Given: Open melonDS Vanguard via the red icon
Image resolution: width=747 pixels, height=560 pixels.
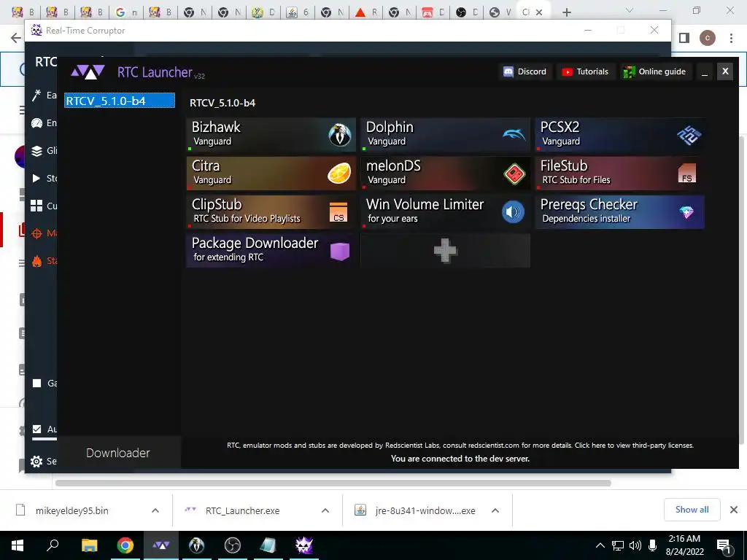Looking at the screenshot, I should pyautogui.click(x=514, y=174).
